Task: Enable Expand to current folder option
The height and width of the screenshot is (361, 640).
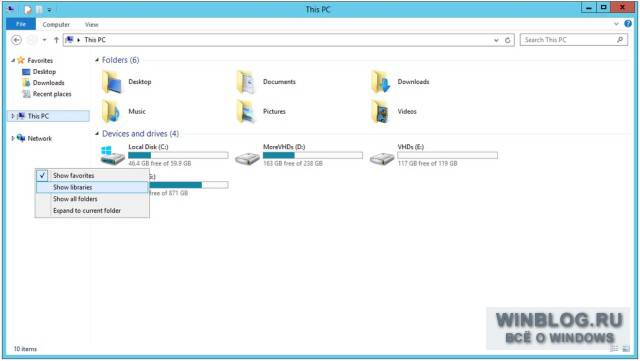Action: 92,211
